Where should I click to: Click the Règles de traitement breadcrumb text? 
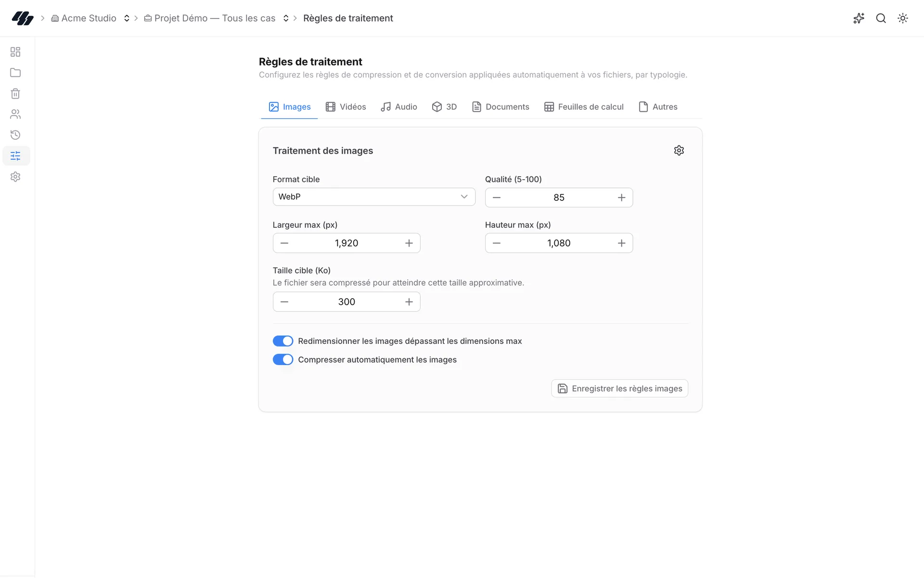(348, 18)
